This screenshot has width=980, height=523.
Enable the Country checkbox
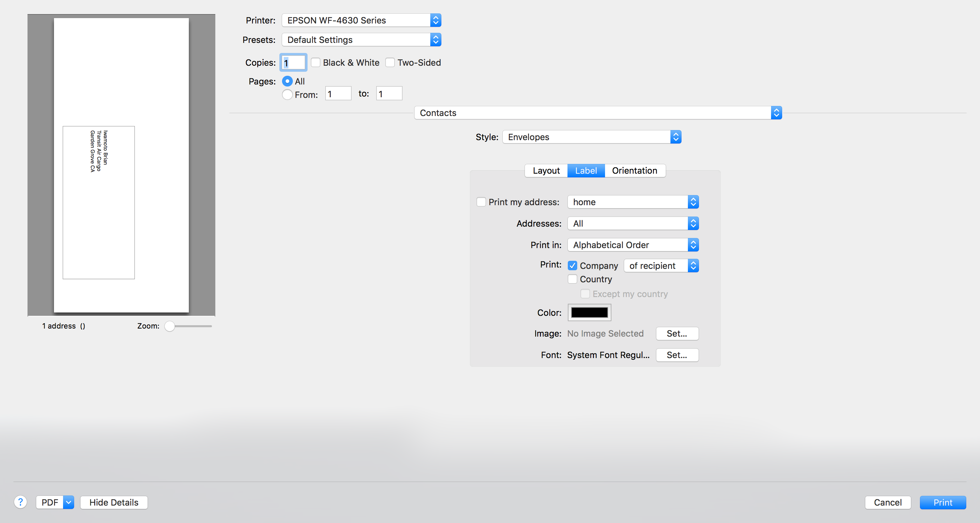pos(572,279)
